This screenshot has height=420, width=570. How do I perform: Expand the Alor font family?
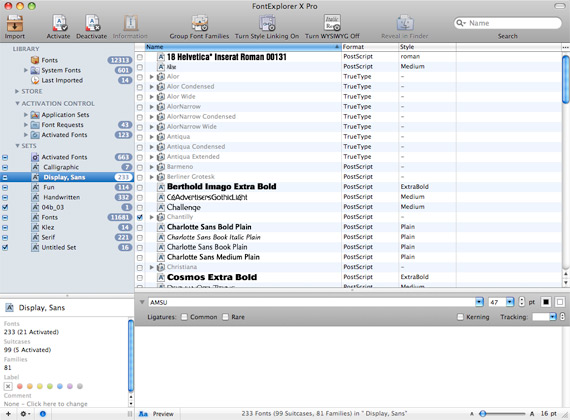click(x=152, y=77)
